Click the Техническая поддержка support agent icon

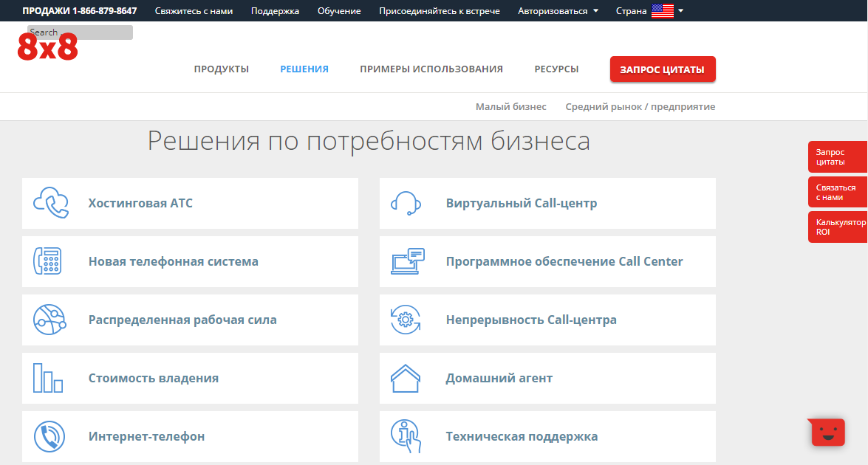click(406, 436)
